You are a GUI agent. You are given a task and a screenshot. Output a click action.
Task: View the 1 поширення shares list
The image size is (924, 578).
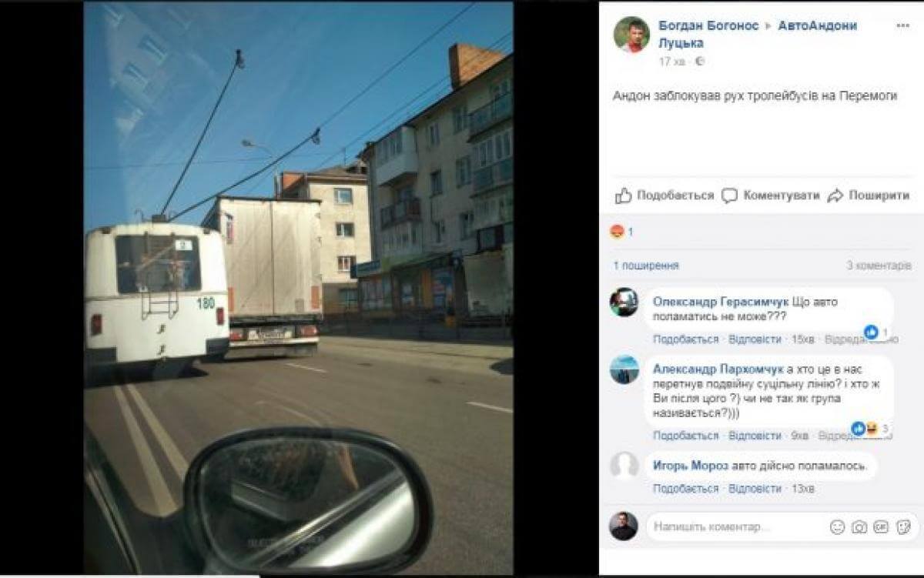point(646,266)
